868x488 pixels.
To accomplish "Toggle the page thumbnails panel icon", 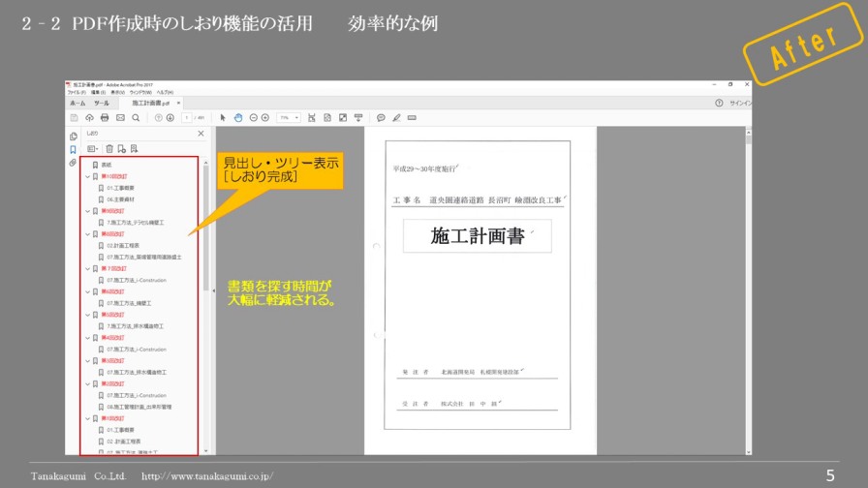I will (73, 135).
